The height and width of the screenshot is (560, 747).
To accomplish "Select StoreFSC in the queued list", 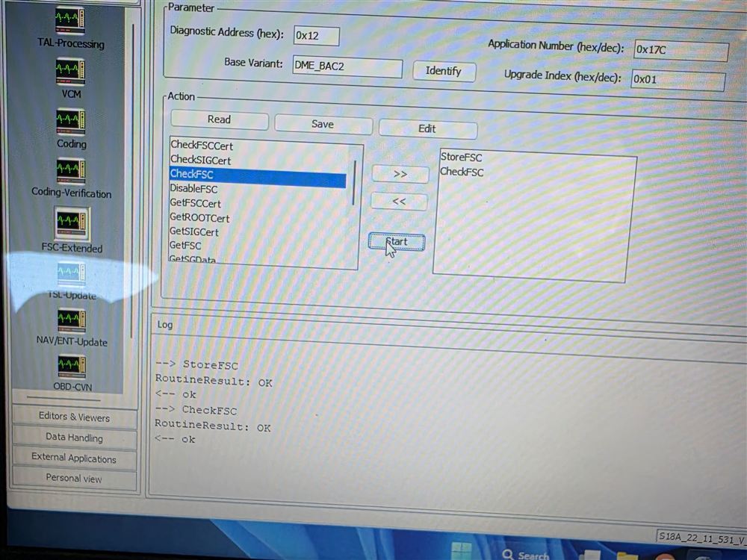I will pos(461,158).
